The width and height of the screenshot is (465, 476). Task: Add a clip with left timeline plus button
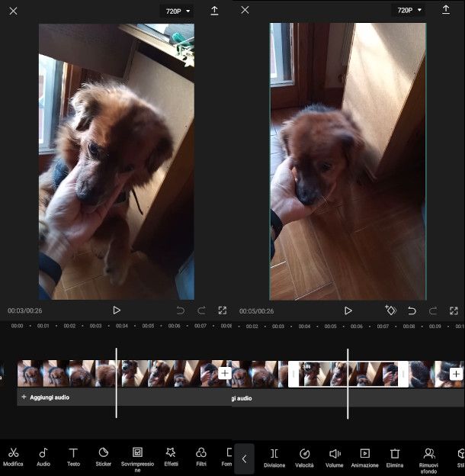(x=225, y=373)
